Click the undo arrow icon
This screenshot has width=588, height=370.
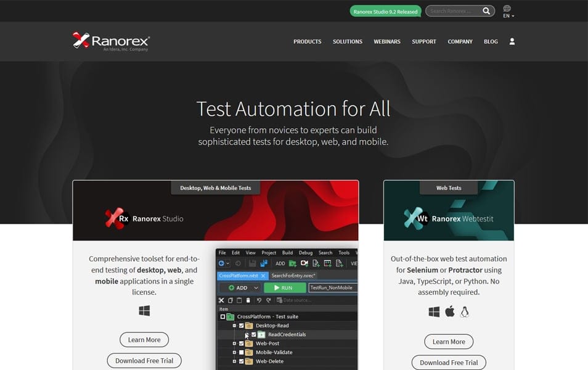(x=259, y=300)
